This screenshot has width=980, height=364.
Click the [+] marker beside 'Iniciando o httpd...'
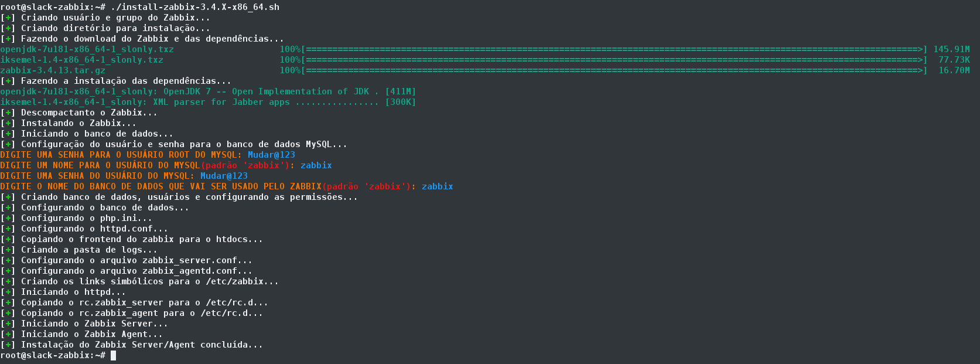tap(8, 292)
